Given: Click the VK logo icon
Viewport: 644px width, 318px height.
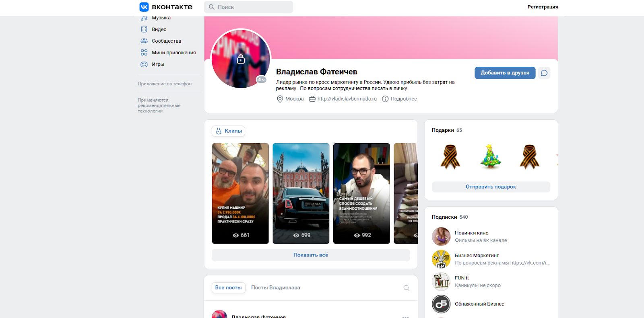Looking at the screenshot, I should 144,7.
